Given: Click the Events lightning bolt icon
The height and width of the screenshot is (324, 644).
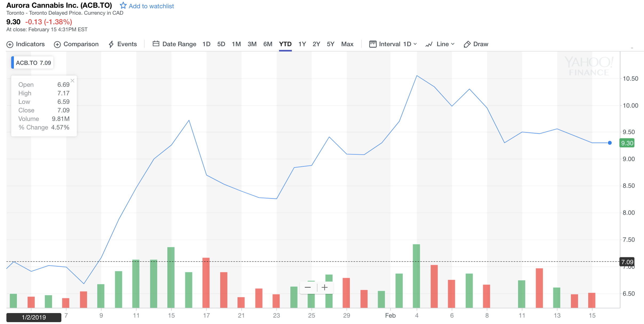Looking at the screenshot, I should [x=111, y=44].
